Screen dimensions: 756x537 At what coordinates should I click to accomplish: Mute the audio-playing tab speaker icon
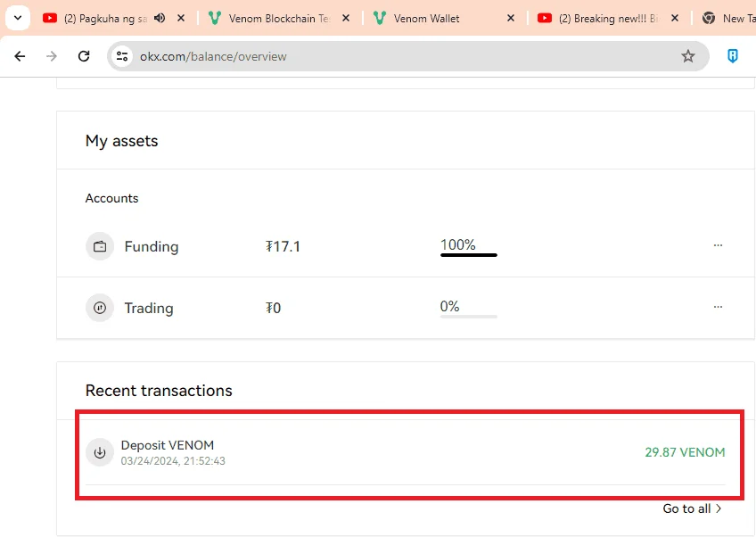160,19
